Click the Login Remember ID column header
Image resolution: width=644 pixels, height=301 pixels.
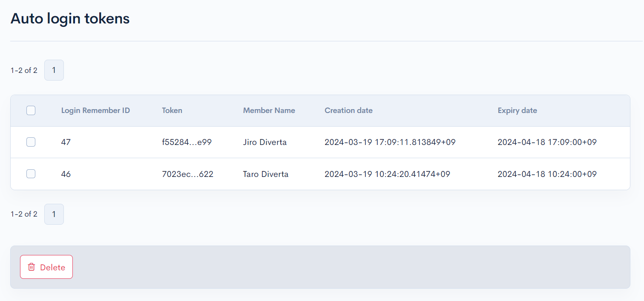[x=95, y=110]
